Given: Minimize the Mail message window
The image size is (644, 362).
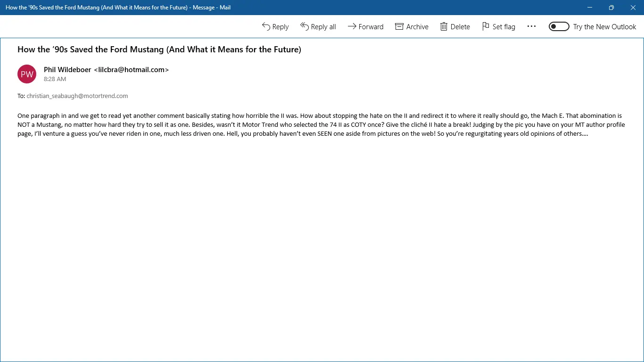Looking at the screenshot, I should (590, 8).
